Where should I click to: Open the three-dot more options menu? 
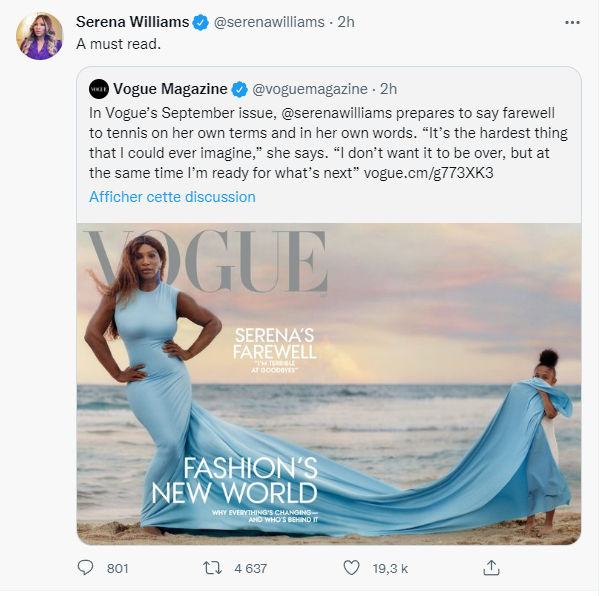pos(571,21)
